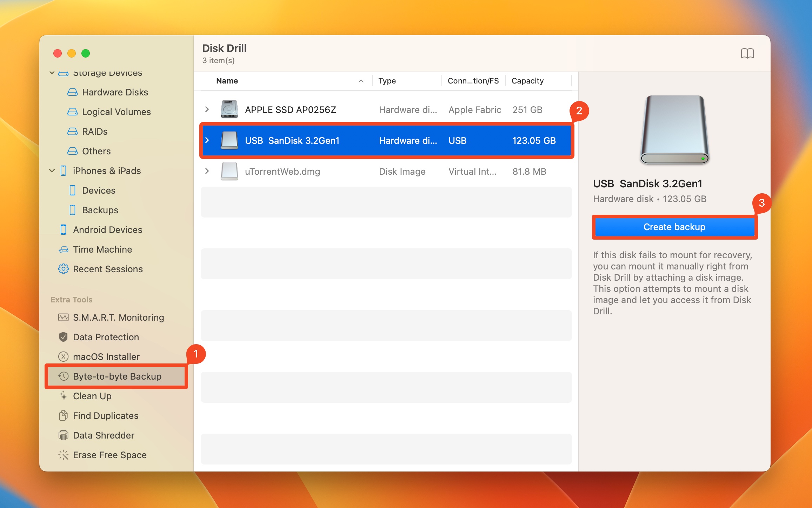Expand the Storage Devices section

52,72
